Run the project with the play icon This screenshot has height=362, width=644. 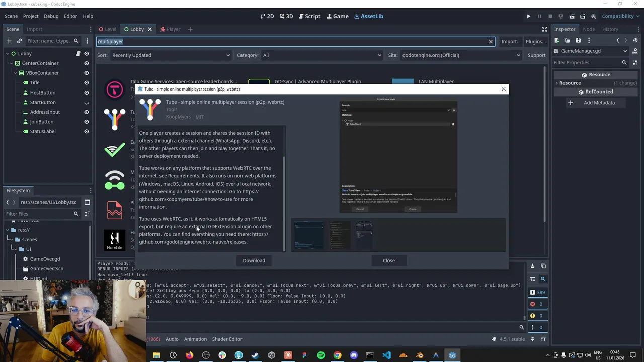pos(528,16)
